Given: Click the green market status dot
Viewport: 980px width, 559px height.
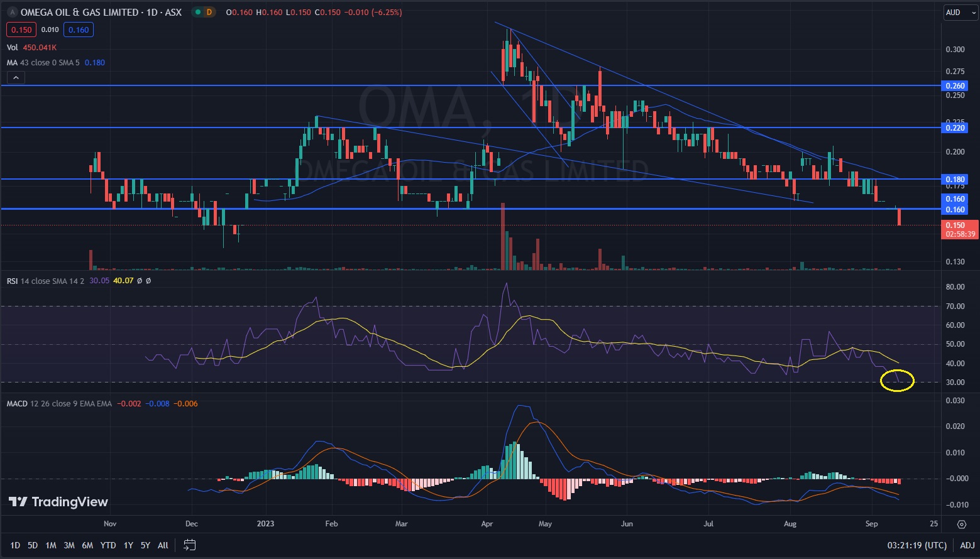Looking at the screenshot, I should [x=197, y=12].
